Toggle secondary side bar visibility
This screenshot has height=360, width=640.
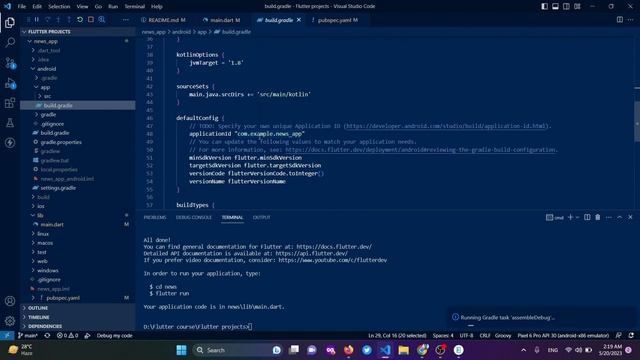pos(566,6)
